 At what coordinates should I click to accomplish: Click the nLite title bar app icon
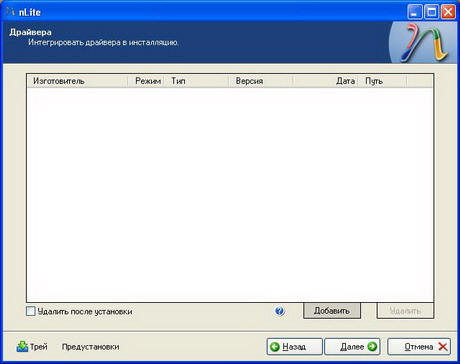pyautogui.click(x=11, y=12)
